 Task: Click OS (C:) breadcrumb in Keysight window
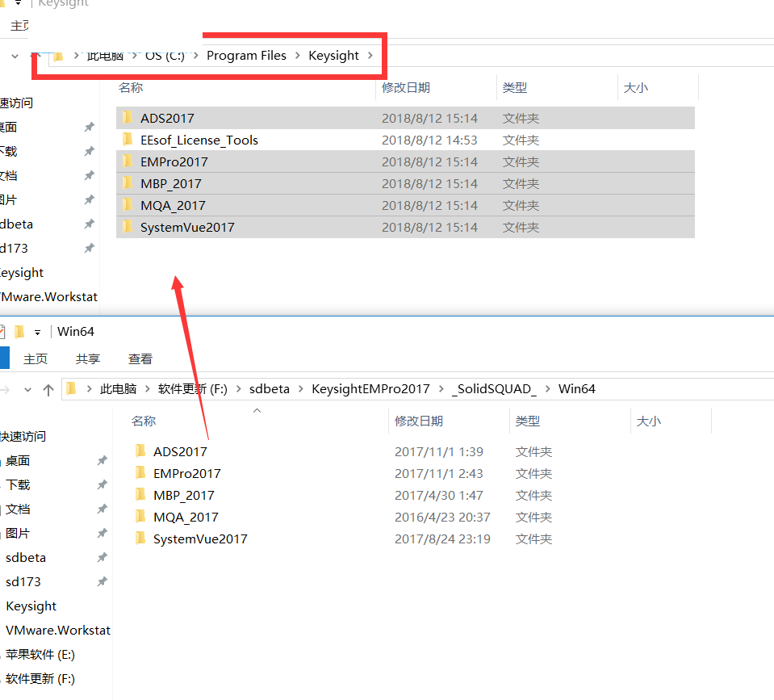click(x=165, y=56)
